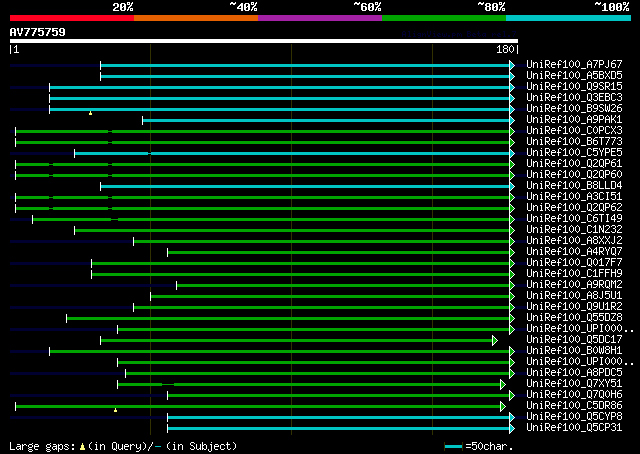The image size is (640, 454).
Task: Click the arrowhead at the end of the A7PJ67 alignment
Action: [512, 65]
